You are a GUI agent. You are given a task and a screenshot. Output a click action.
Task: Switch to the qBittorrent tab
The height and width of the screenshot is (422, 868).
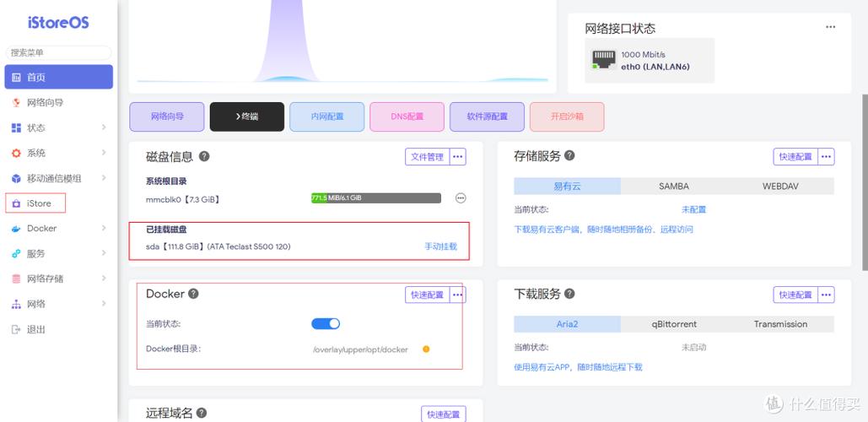(674, 324)
